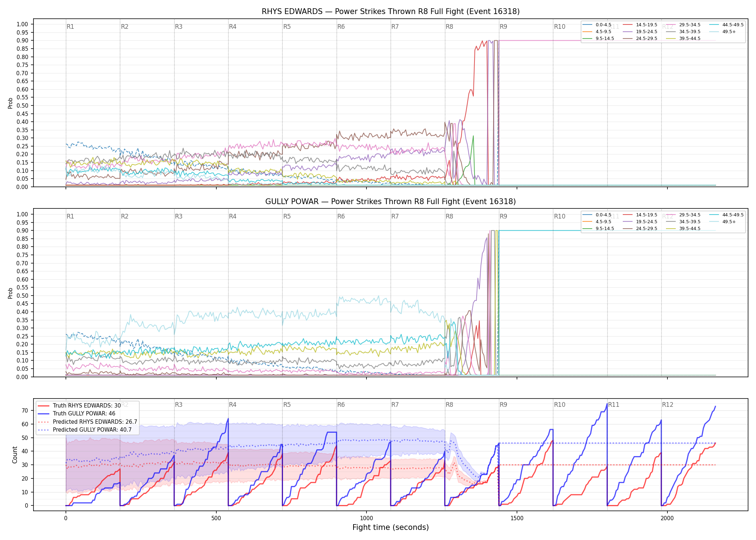
Task: Click the 1500 tick on the time axis
Action: (x=517, y=518)
